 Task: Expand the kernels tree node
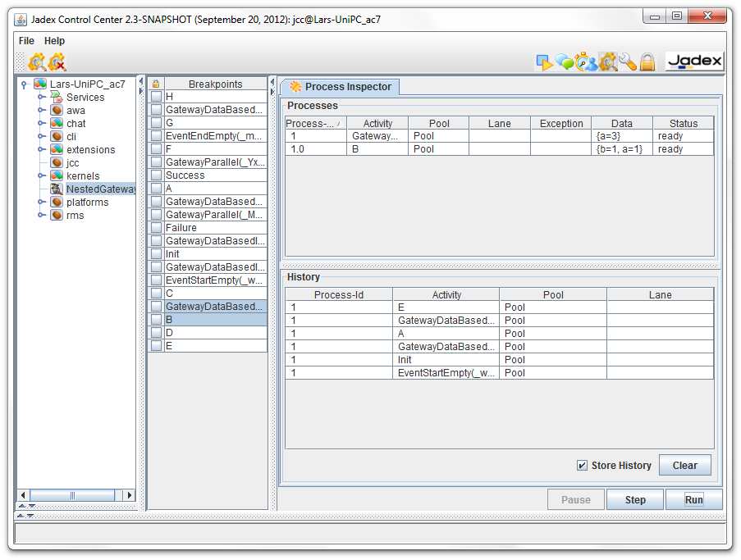(42, 175)
